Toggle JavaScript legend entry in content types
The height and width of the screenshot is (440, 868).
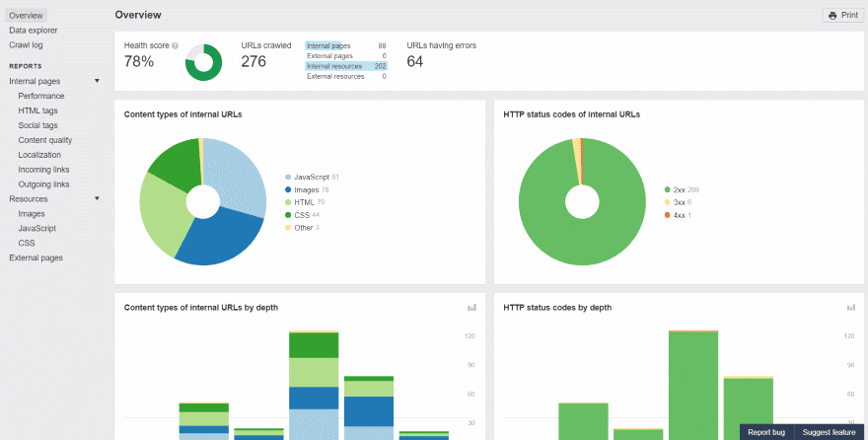coord(316,177)
